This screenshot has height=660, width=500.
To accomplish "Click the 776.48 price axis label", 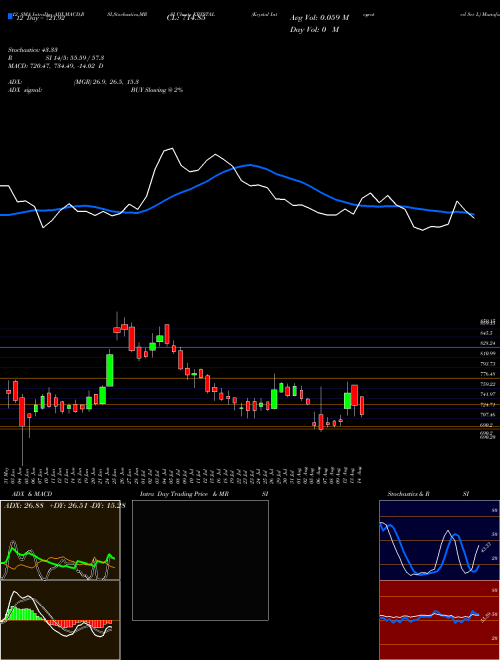I will 487,374.
